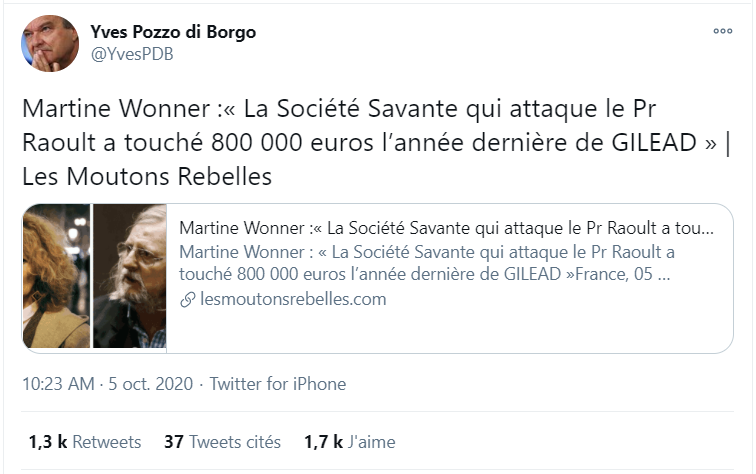The image size is (756, 474).
Task: Open the left card thumbnail of curly-haired woman
Action: pyautogui.click(x=56, y=276)
